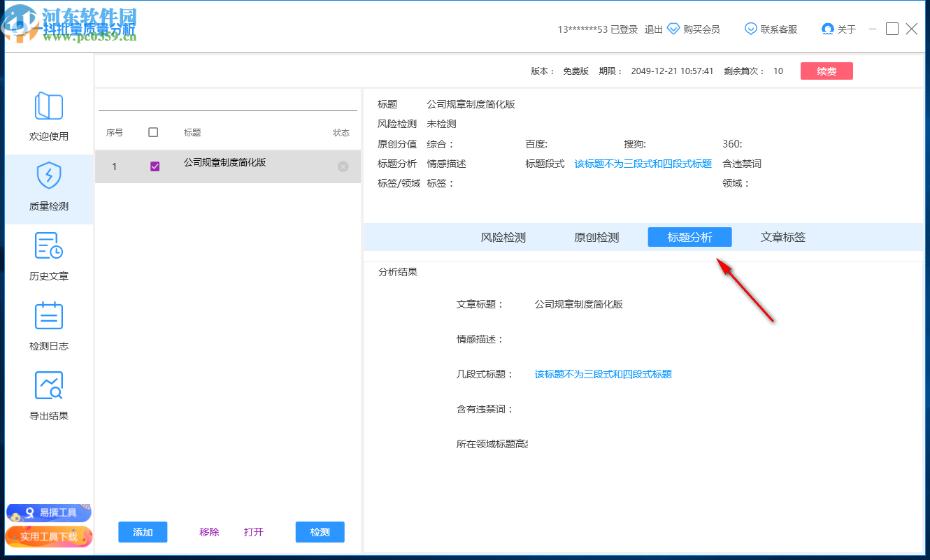Open 历史文章 history articles panel

coord(48,256)
